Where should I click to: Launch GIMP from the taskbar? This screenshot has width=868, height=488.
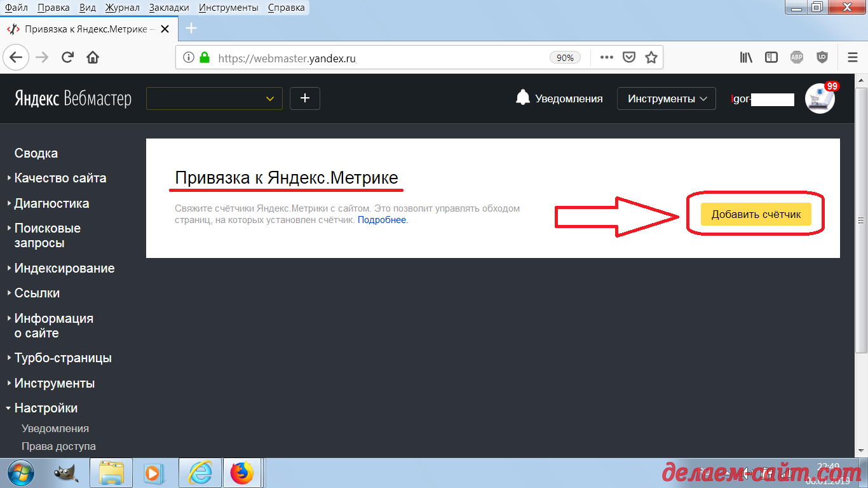click(67, 473)
